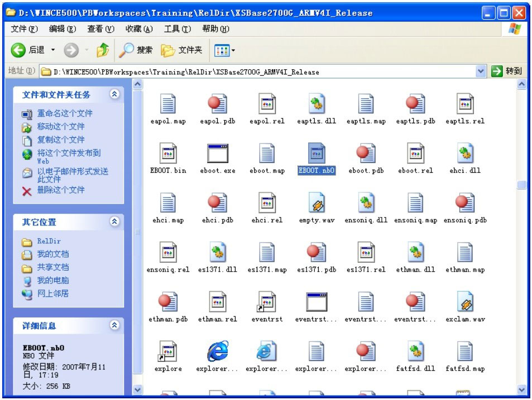Open the Back button history dropdown arrow

53,50
